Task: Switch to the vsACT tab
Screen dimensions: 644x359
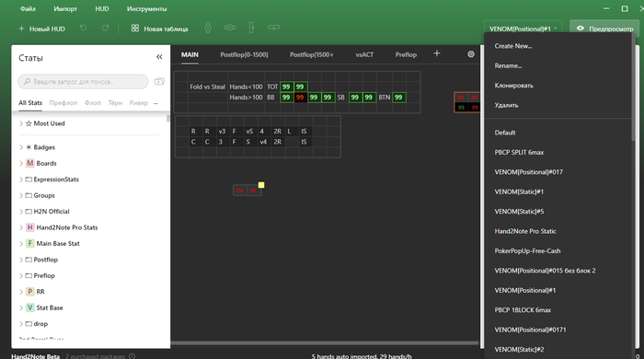Action: [x=364, y=54]
